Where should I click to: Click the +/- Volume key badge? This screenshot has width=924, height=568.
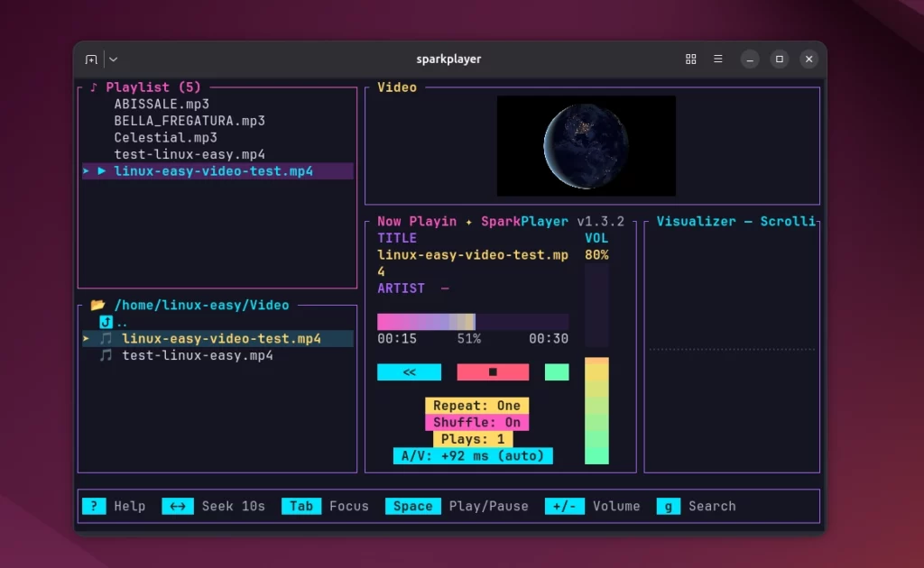coord(565,506)
